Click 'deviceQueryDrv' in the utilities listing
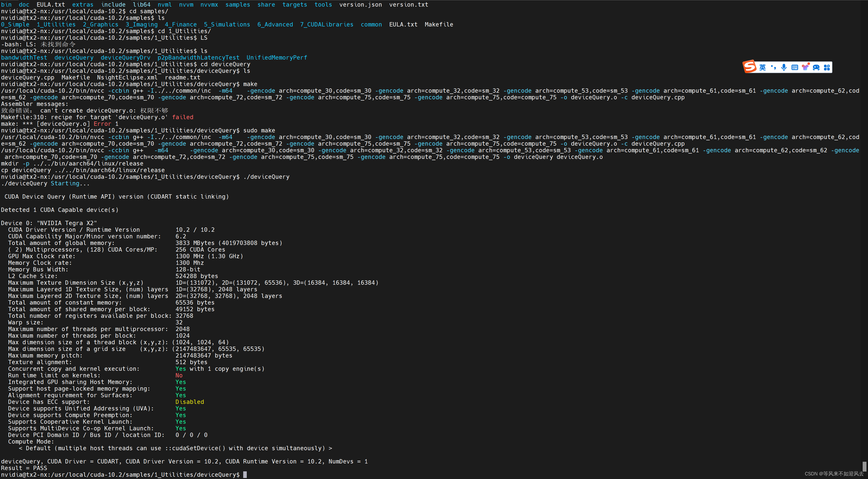 pos(126,58)
